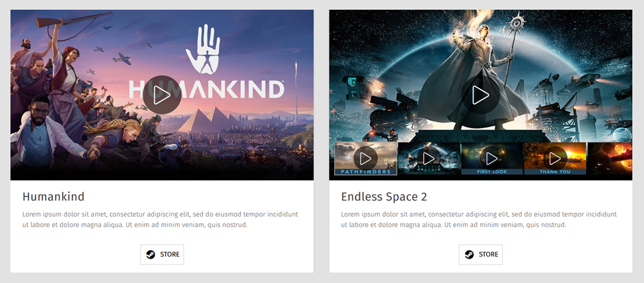Viewport: 644px width, 283px height.
Task: Click the Humankind card title
Action: point(54,197)
